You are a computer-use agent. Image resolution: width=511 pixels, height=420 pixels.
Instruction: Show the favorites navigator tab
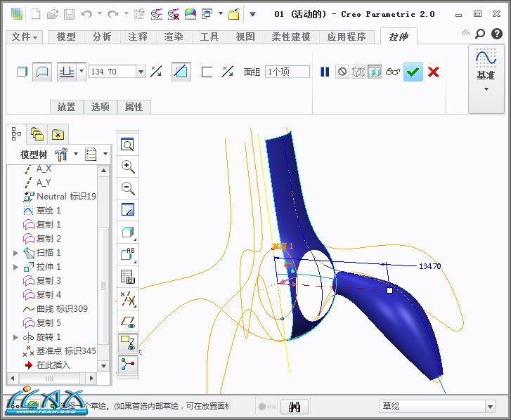(58, 134)
